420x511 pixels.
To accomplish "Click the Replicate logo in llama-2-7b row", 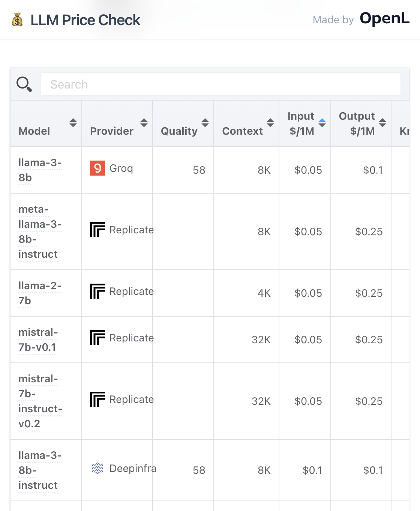I will click(97, 291).
